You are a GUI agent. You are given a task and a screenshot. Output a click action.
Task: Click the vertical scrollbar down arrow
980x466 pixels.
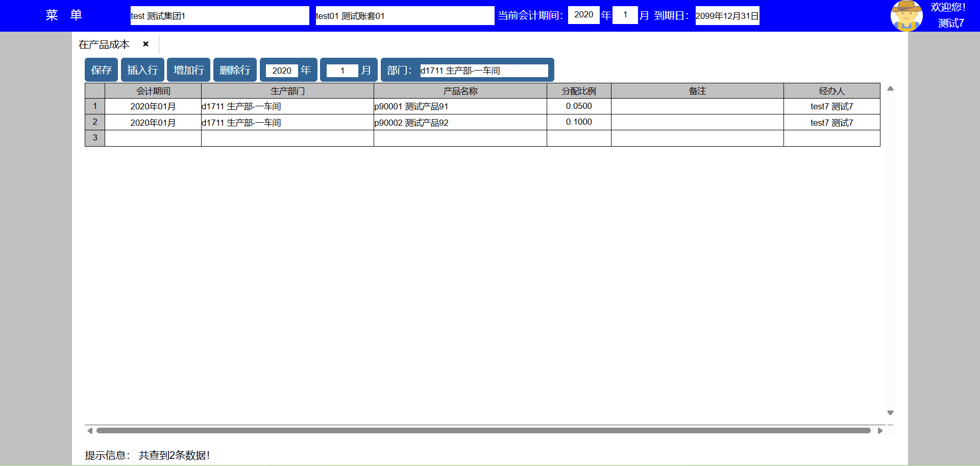890,412
